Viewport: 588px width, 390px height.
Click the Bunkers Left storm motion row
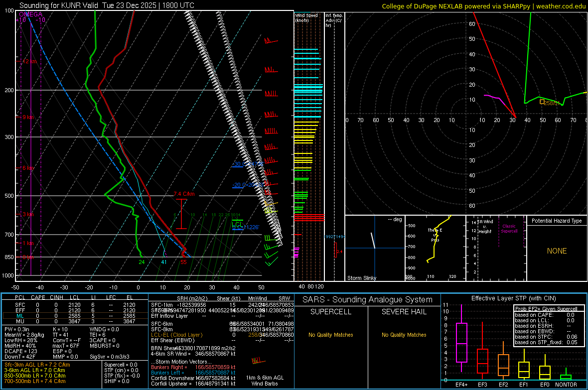(x=193, y=373)
